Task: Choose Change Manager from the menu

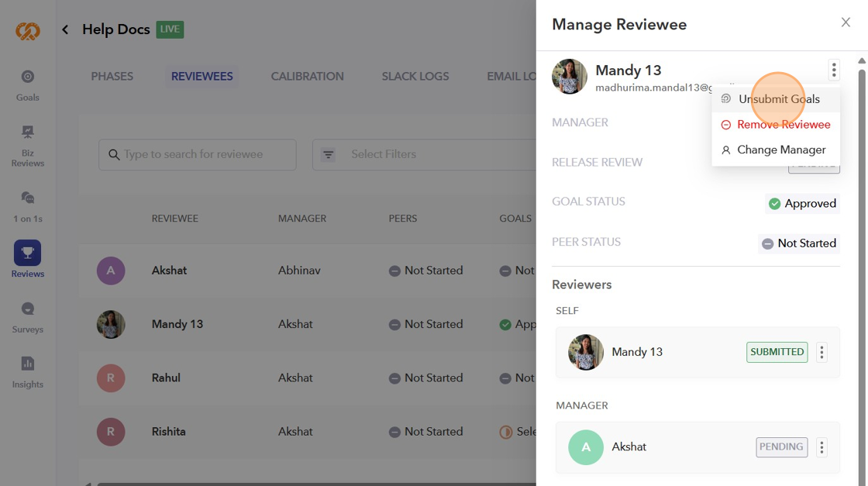Action: point(780,150)
